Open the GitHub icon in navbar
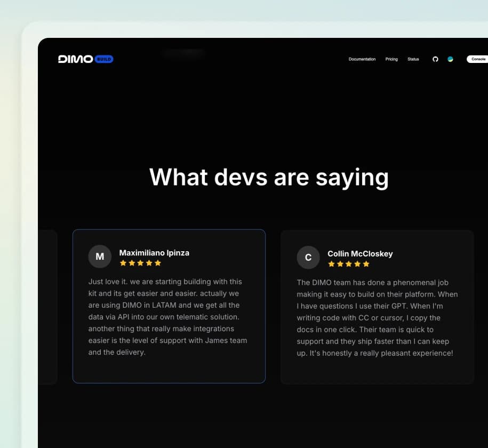The image size is (488, 448). click(435, 59)
